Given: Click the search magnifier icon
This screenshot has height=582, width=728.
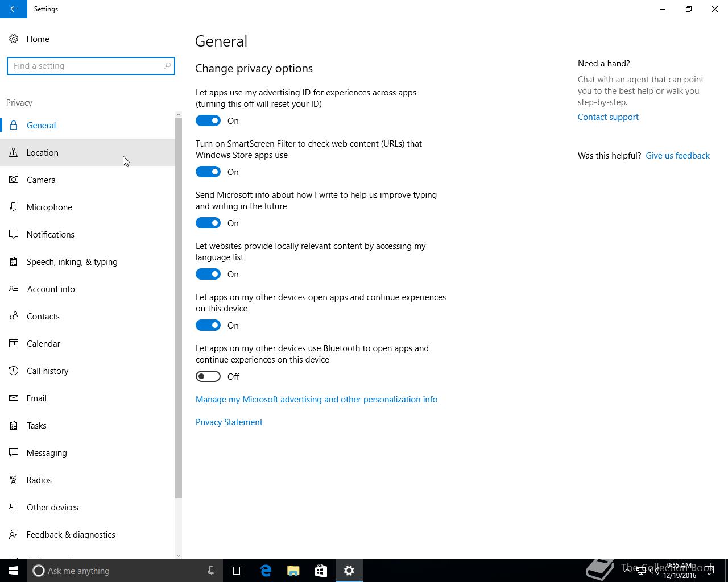Looking at the screenshot, I should [167, 66].
